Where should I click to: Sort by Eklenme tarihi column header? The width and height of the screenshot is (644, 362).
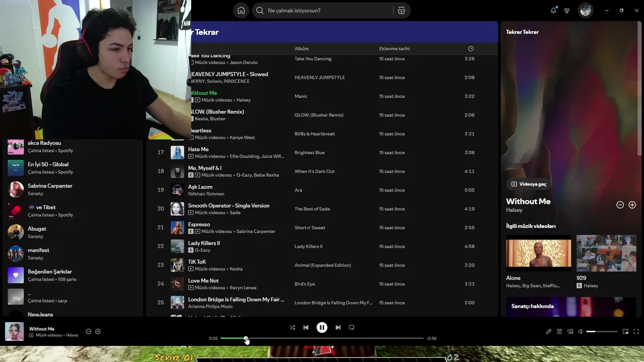click(394, 49)
